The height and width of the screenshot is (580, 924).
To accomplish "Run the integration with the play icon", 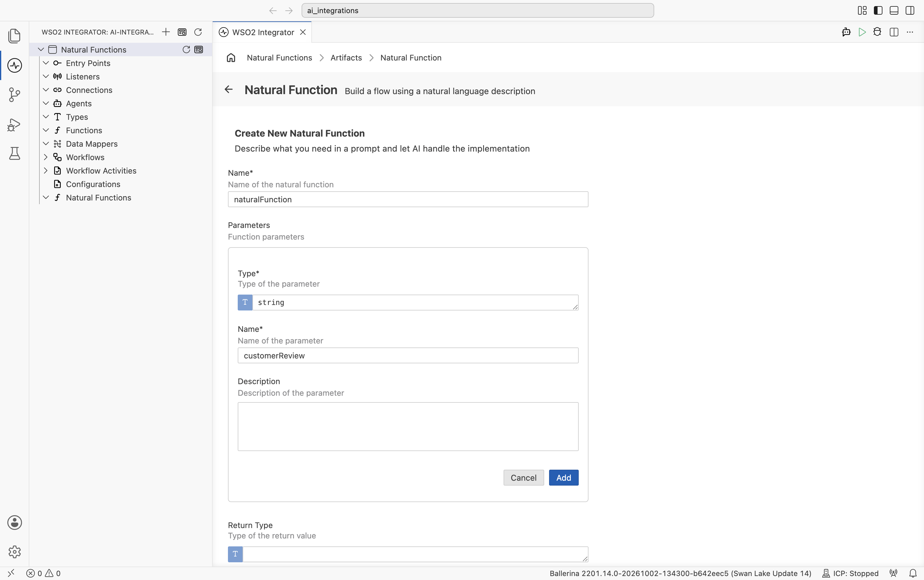I will coord(862,32).
